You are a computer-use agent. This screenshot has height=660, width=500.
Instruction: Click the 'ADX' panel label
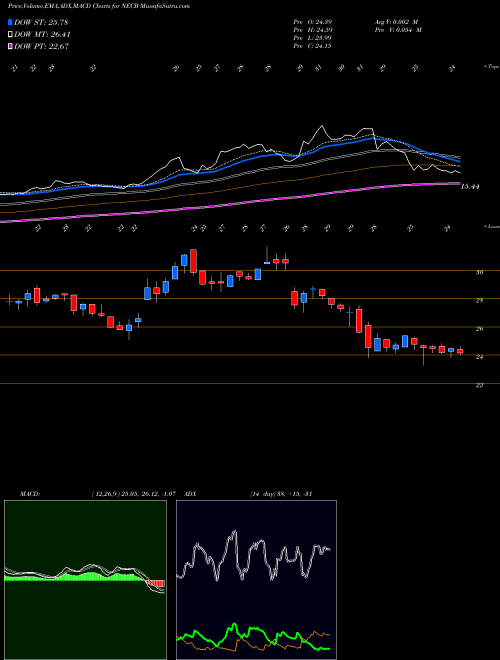[x=190, y=494]
